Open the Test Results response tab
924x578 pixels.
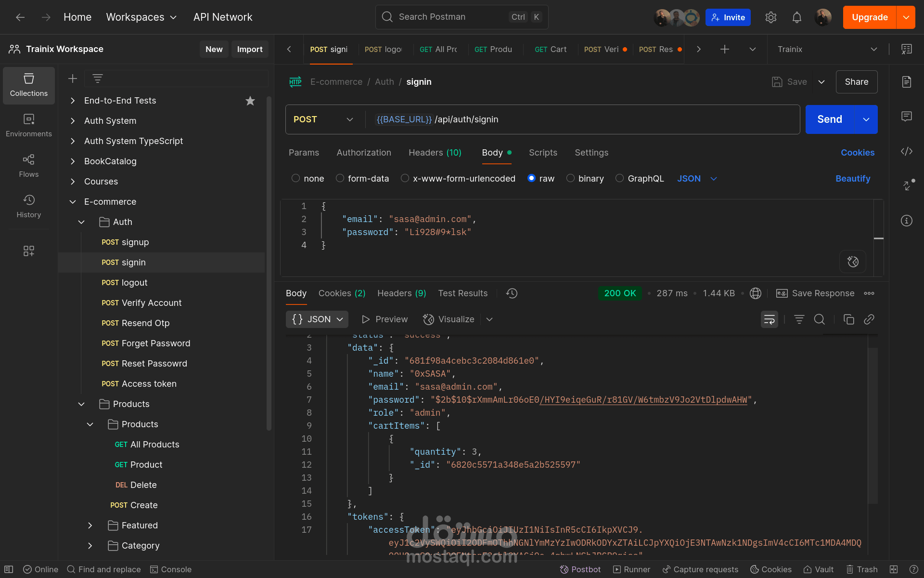tap(462, 293)
